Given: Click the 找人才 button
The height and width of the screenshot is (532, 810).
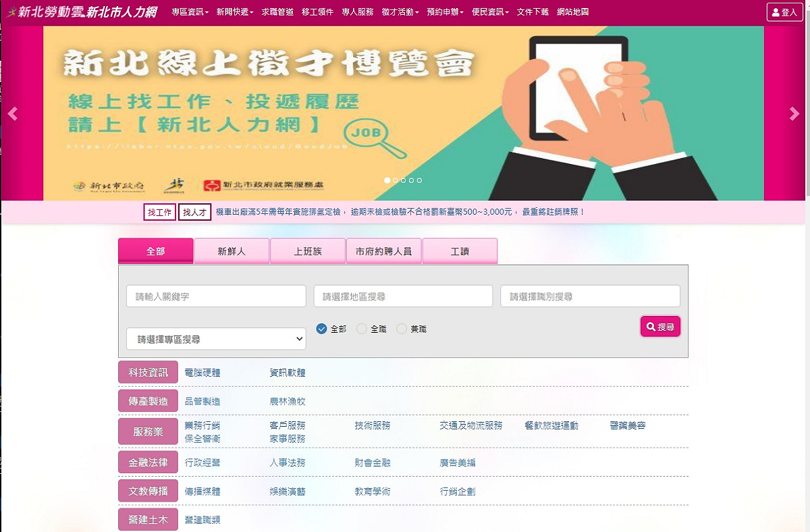Looking at the screenshot, I should click(x=195, y=212).
